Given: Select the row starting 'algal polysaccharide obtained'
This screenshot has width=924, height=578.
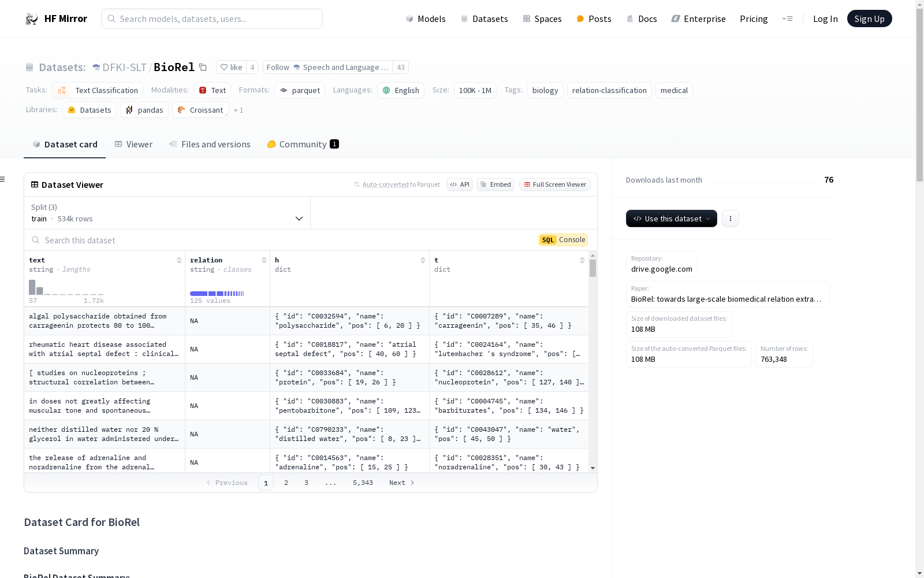Looking at the screenshot, I should tap(306, 321).
